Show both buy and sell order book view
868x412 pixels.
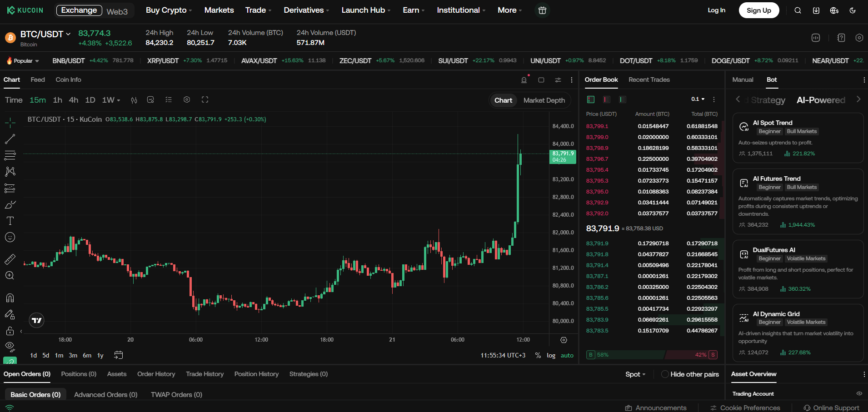(591, 99)
